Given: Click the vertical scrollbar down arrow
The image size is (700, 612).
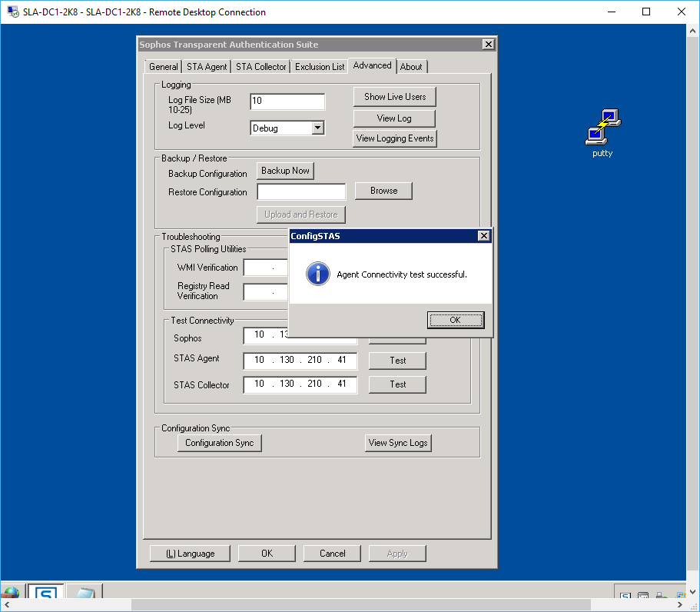Looking at the screenshot, I should point(692,592).
